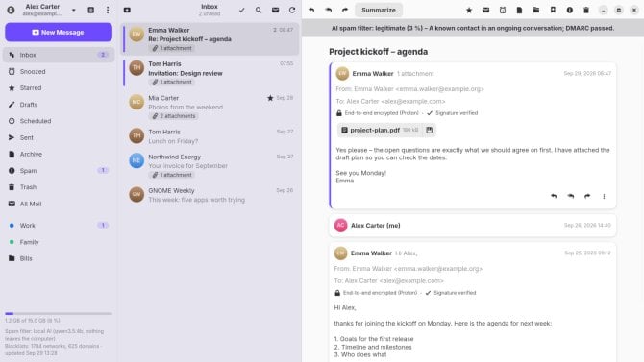Click the exclamation spam icon in the top toolbar
Viewport: 644px width, 362px height.
point(570,10)
